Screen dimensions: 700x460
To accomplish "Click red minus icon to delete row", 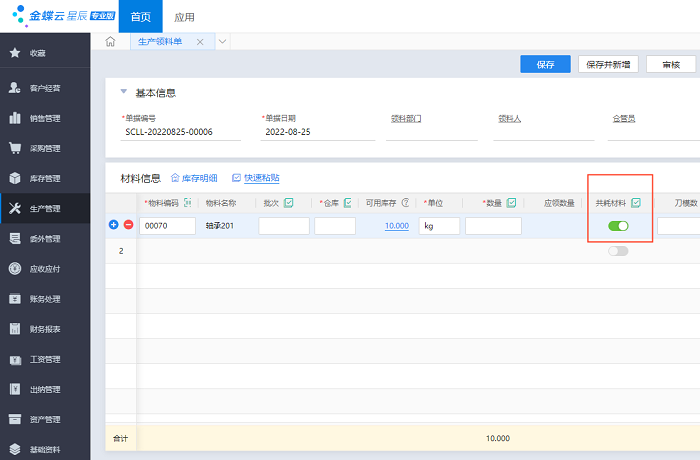I will click(128, 226).
